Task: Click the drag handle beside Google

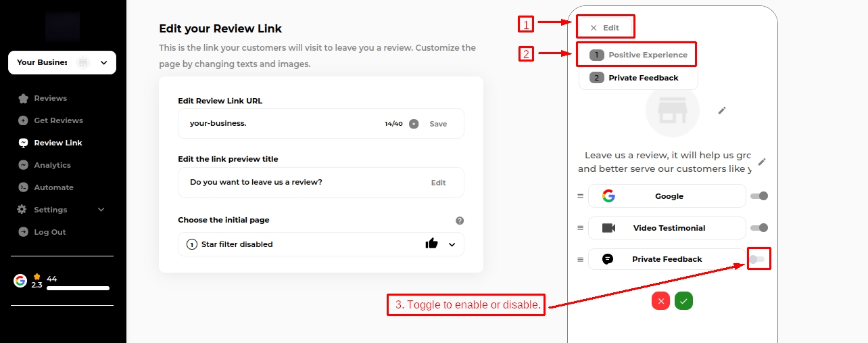Action: [580, 196]
